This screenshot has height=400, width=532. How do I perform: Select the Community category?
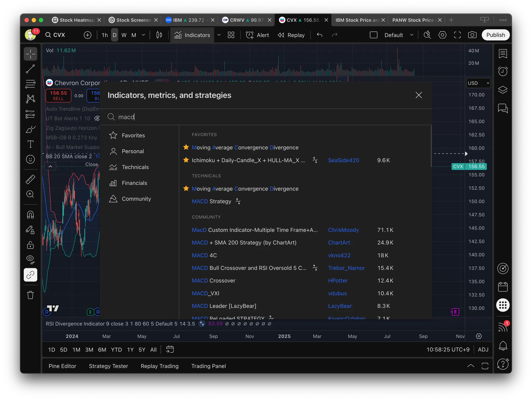[136, 199]
